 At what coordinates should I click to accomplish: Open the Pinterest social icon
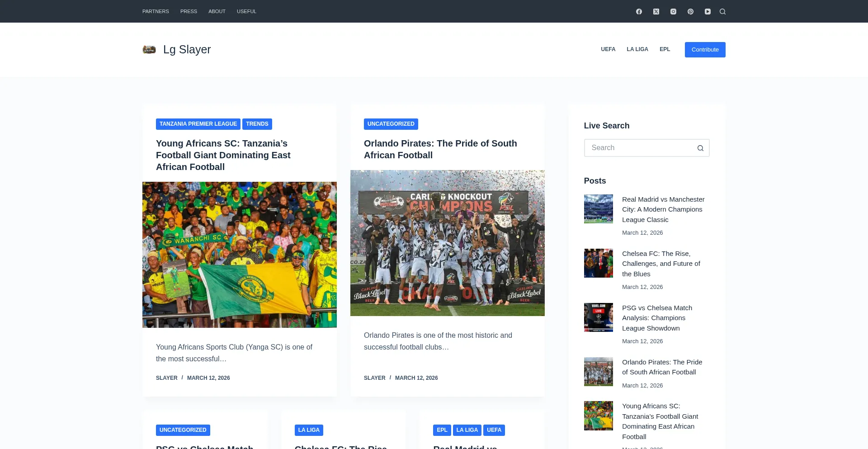tap(690, 11)
